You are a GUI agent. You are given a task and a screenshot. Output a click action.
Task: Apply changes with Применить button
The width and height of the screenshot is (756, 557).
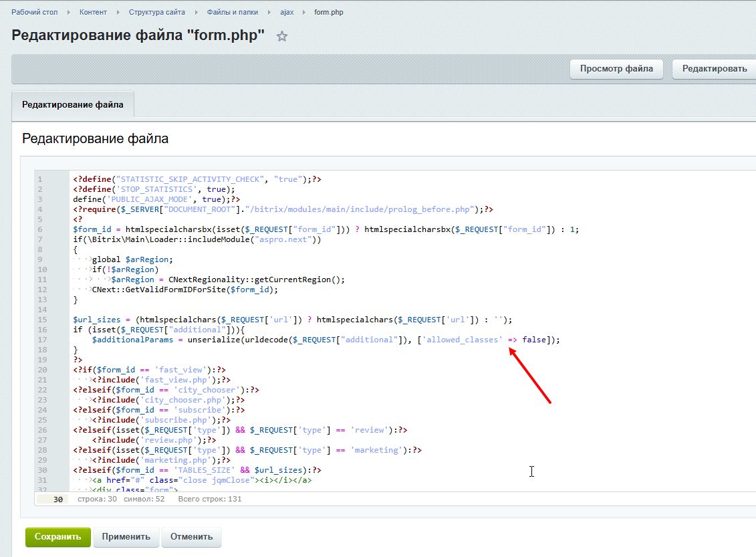pos(126,537)
